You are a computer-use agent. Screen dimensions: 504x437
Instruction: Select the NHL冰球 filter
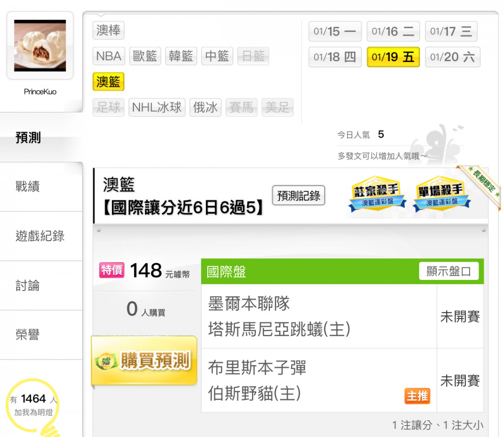click(157, 107)
